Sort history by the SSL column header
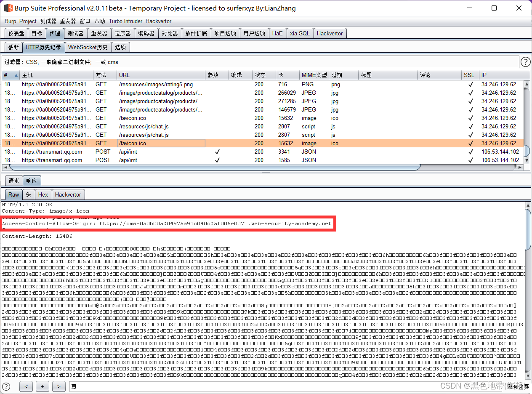This screenshot has width=532, height=394. [x=470, y=75]
